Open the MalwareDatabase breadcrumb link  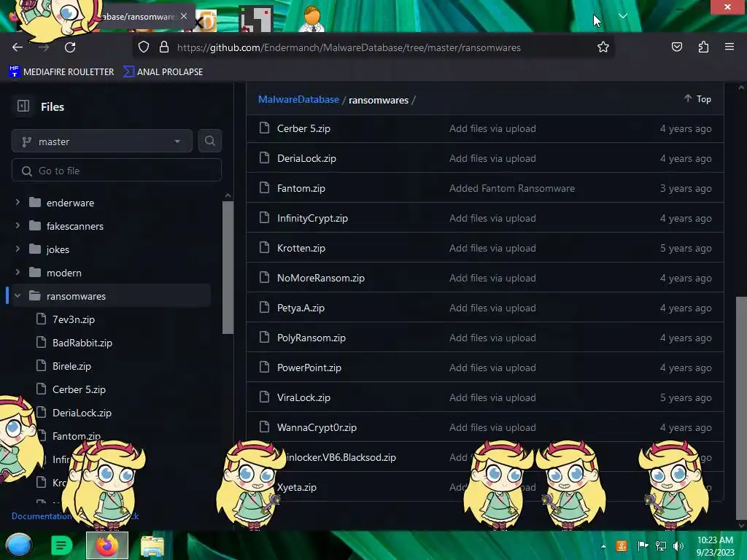pyautogui.click(x=298, y=99)
